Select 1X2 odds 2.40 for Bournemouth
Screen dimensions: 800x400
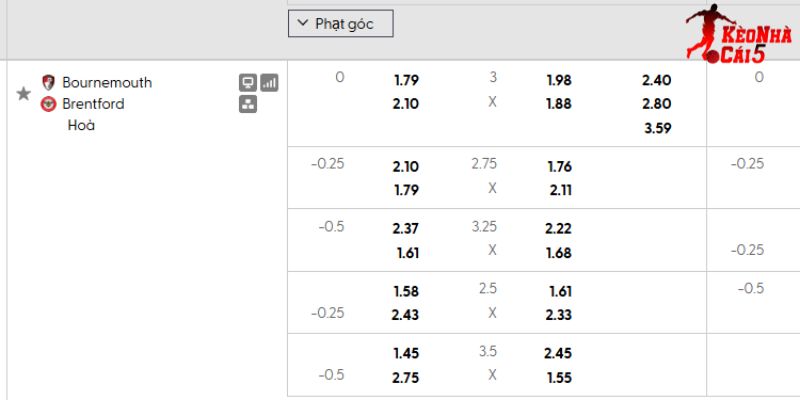657,80
